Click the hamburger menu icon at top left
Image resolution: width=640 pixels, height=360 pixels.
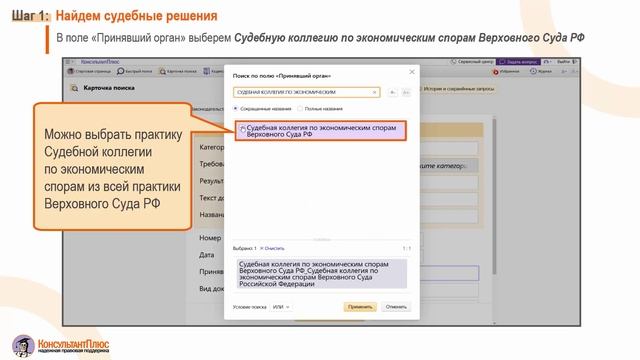click(x=68, y=62)
